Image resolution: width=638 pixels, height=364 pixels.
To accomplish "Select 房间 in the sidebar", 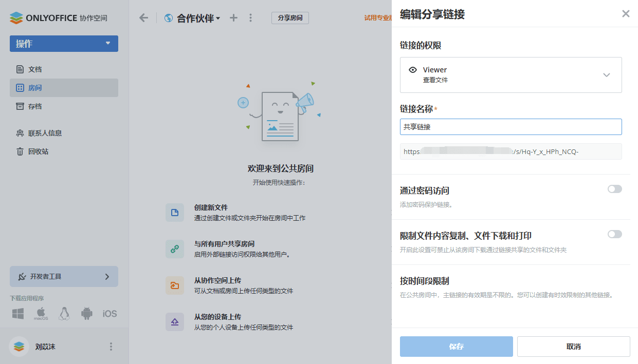I will 64,88.
